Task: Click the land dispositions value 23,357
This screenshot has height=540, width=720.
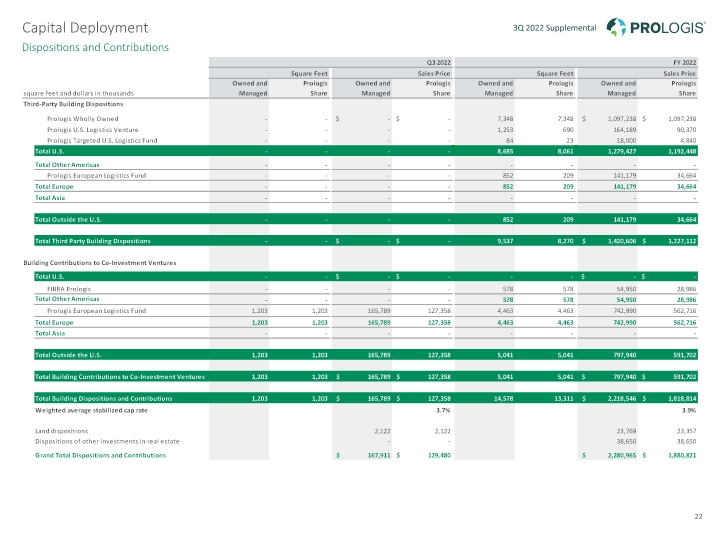Action: tap(686, 431)
